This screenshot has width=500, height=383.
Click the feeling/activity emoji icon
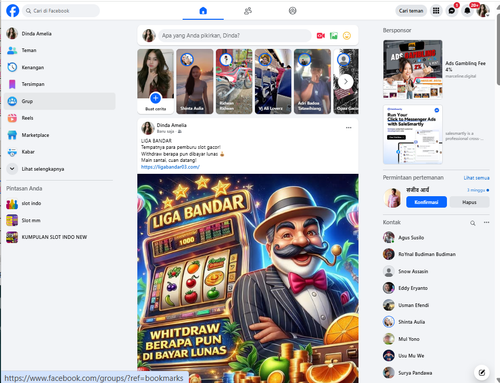click(x=347, y=35)
